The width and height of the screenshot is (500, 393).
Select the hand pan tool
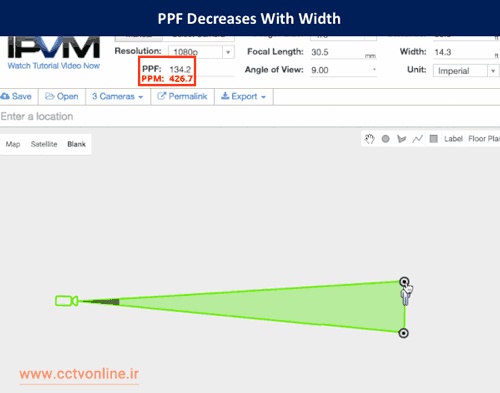pos(369,139)
